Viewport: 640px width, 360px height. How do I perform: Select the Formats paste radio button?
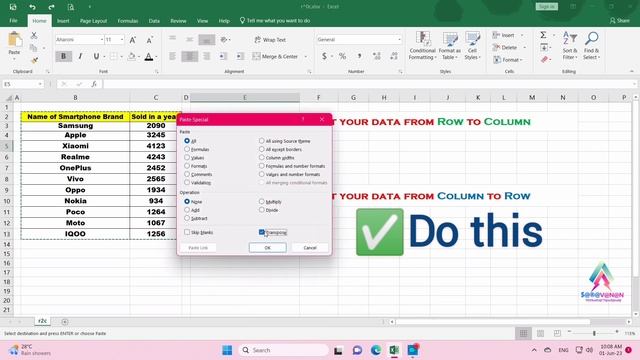pyautogui.click(x=187, y=166)
